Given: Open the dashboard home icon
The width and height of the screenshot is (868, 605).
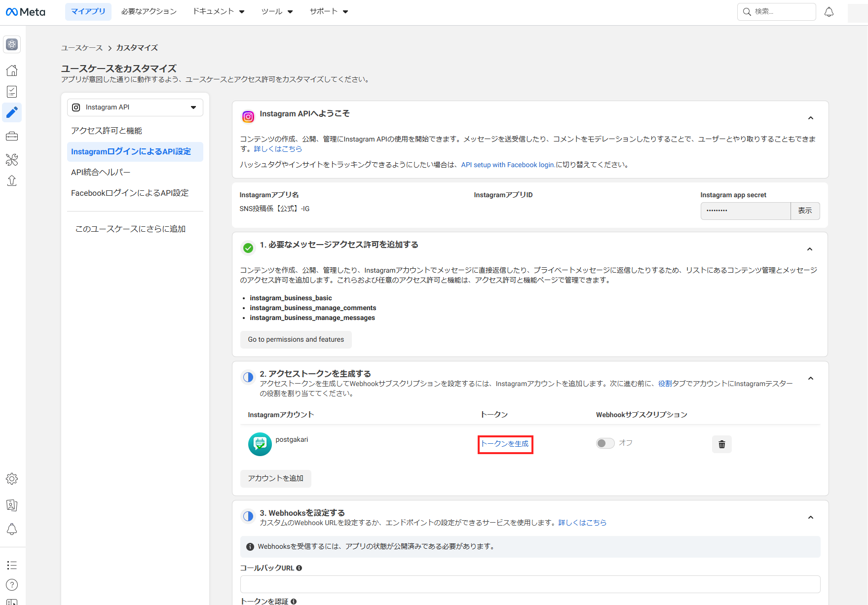Looking at the screenshot, I should coord(12,71).
